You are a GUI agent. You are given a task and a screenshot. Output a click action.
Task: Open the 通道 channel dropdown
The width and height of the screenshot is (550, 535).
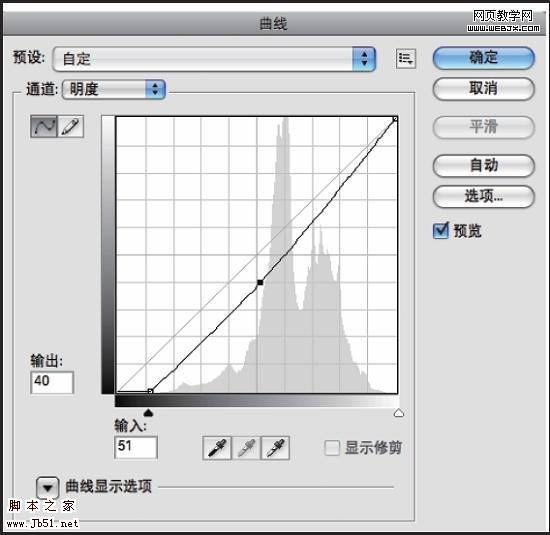coord(114,89)
